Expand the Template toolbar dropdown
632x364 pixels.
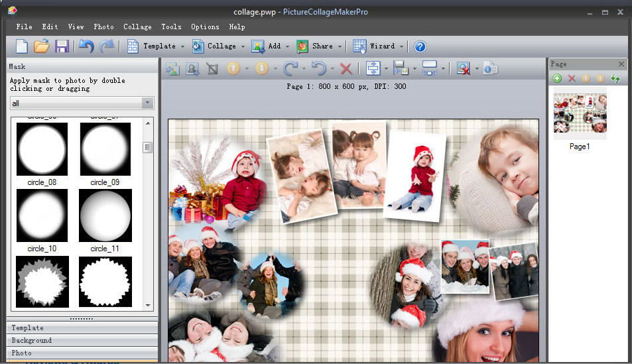tap(182, 46)
